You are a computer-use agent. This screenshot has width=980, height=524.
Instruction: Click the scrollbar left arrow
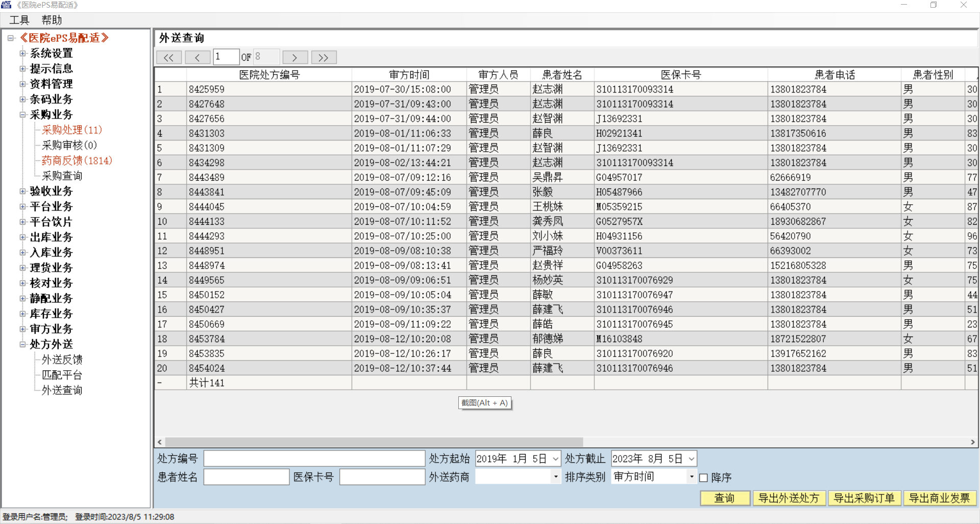click(x=160, y=442)
